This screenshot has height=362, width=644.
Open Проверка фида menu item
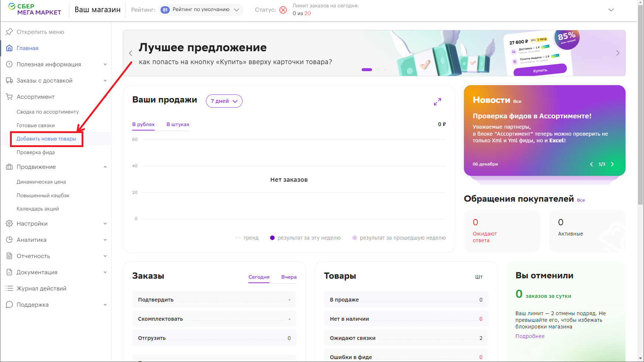35,152
